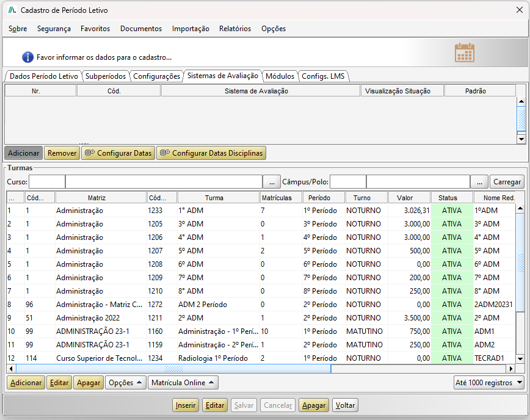Screen dimensions: 530x420
Task: Expand the Opções dropdown below Turmas grid
Action: tap(125, 383)
